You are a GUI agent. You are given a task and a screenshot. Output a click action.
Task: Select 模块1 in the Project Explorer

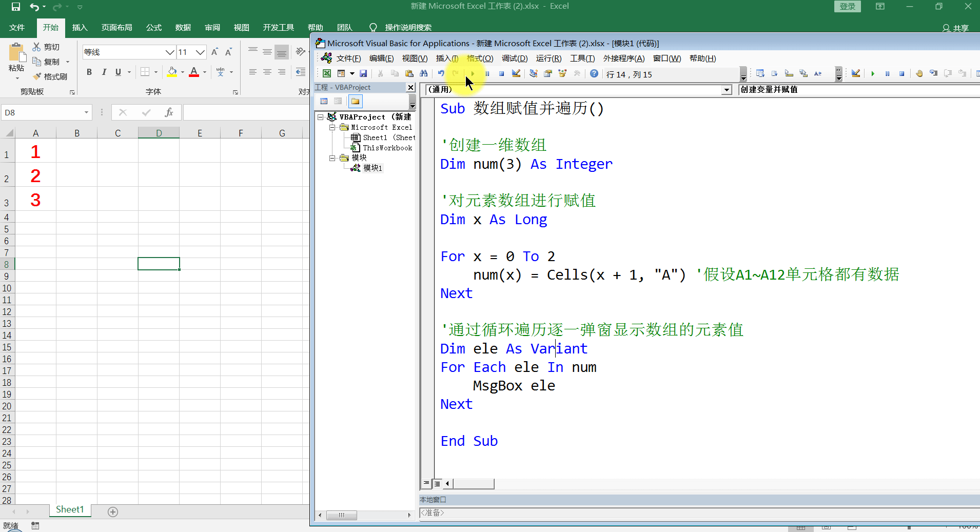[x=372, y=168]
